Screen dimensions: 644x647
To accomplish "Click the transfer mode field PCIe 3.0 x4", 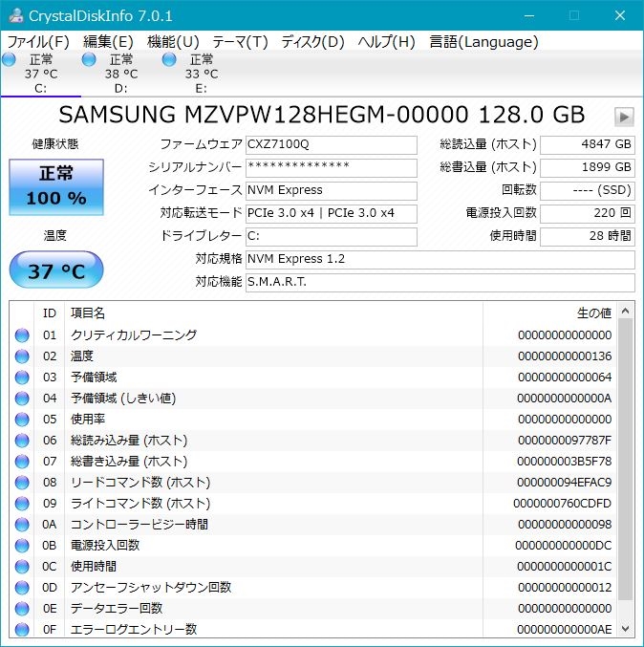I will click(332, 214).
